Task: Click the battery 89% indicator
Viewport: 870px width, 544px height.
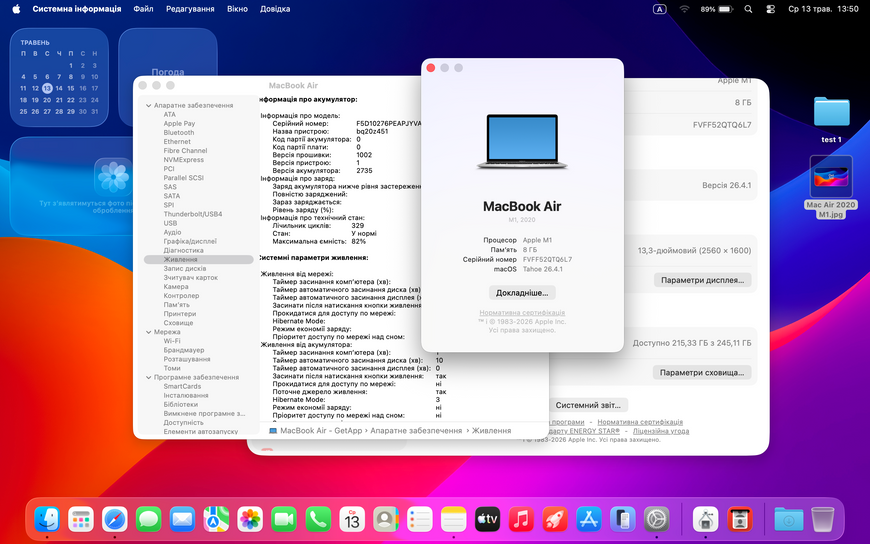Action: click(x=717, y=9)
